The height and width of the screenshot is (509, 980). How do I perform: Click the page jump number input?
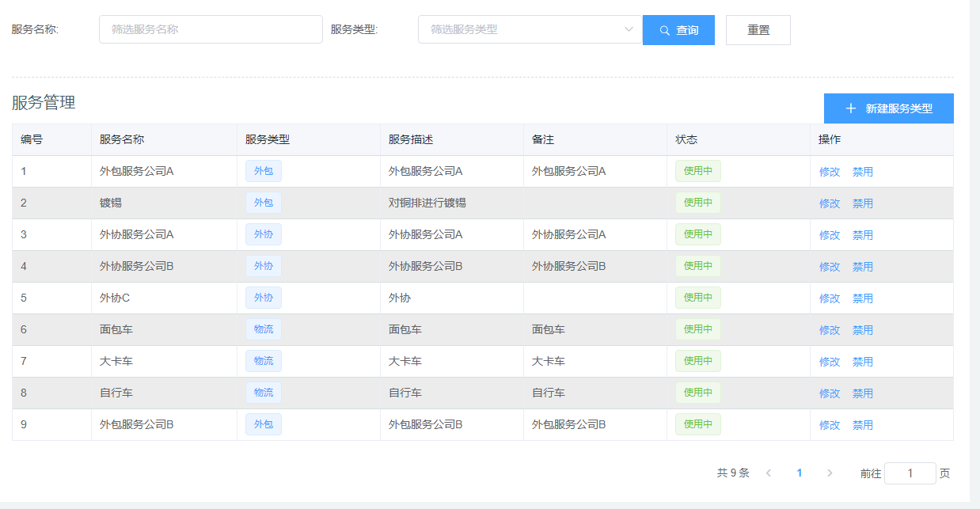pyautogui.click(x=910, y=473)
